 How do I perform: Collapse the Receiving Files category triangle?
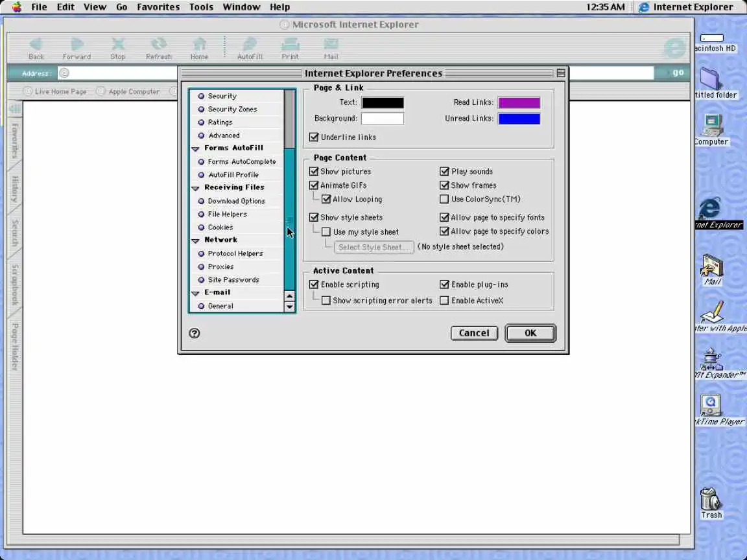tap(195, 189)
